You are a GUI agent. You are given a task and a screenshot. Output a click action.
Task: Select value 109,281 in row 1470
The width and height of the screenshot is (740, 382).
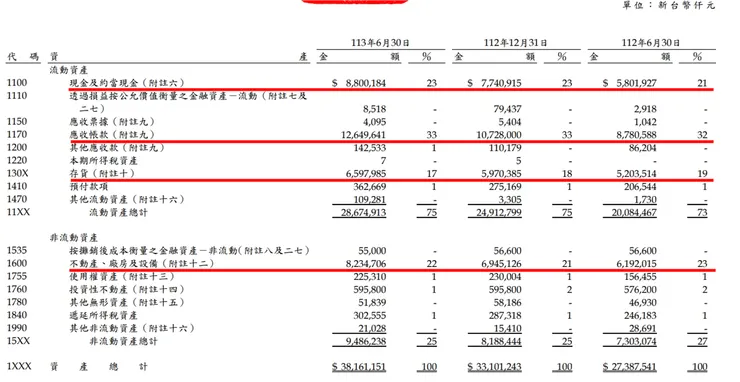pyautogui.click(x=370, y=199)
